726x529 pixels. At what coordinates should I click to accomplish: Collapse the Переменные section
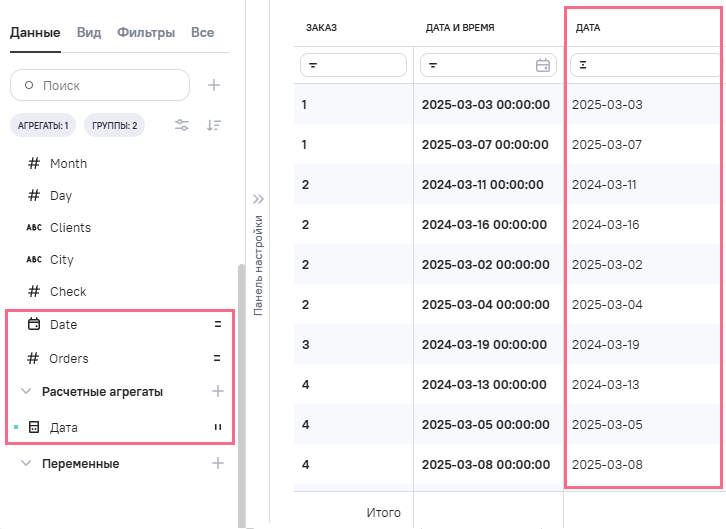click(x=26, y=464)
